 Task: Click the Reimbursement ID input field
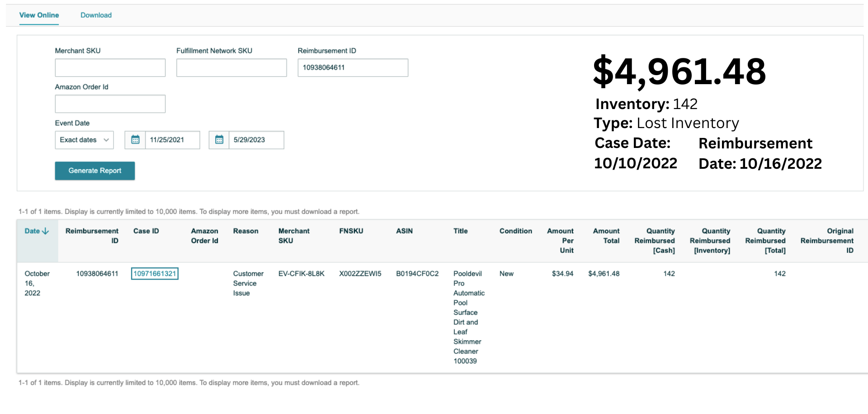coord(353,67)
